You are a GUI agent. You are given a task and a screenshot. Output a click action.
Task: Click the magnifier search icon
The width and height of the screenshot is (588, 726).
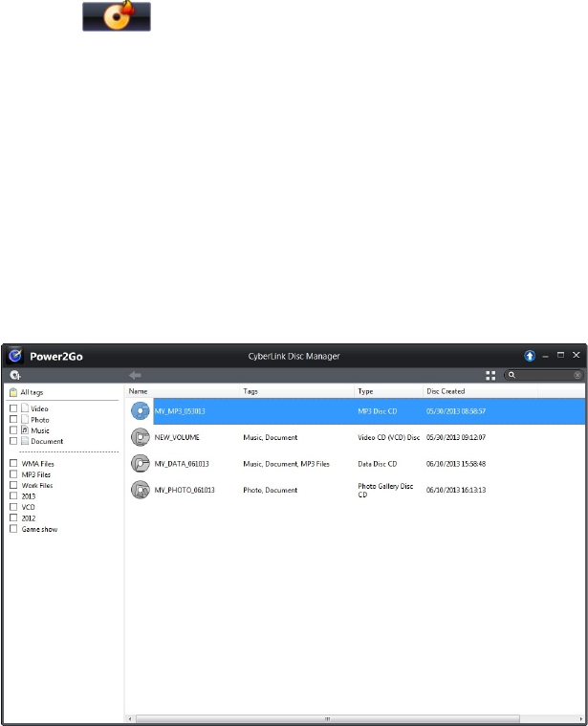point(512,375)
